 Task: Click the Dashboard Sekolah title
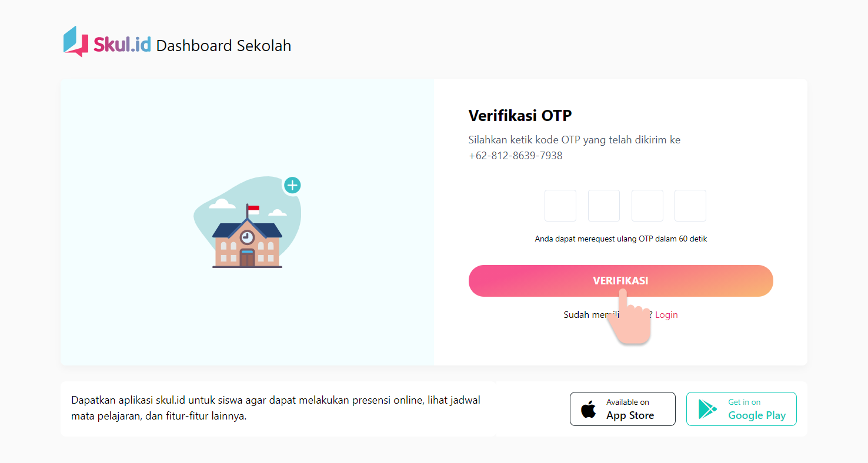223,46
